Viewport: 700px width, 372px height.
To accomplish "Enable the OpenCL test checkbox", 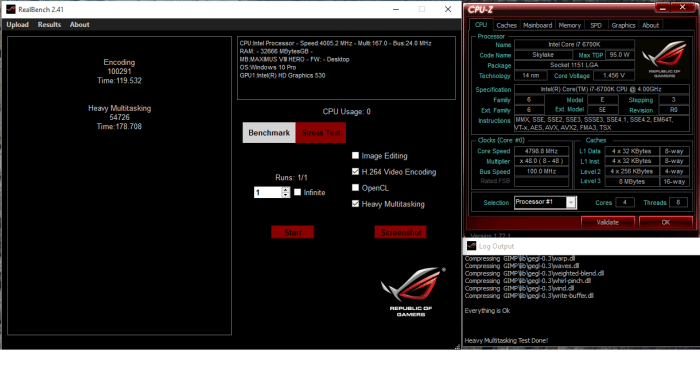I will pos(355,188).
